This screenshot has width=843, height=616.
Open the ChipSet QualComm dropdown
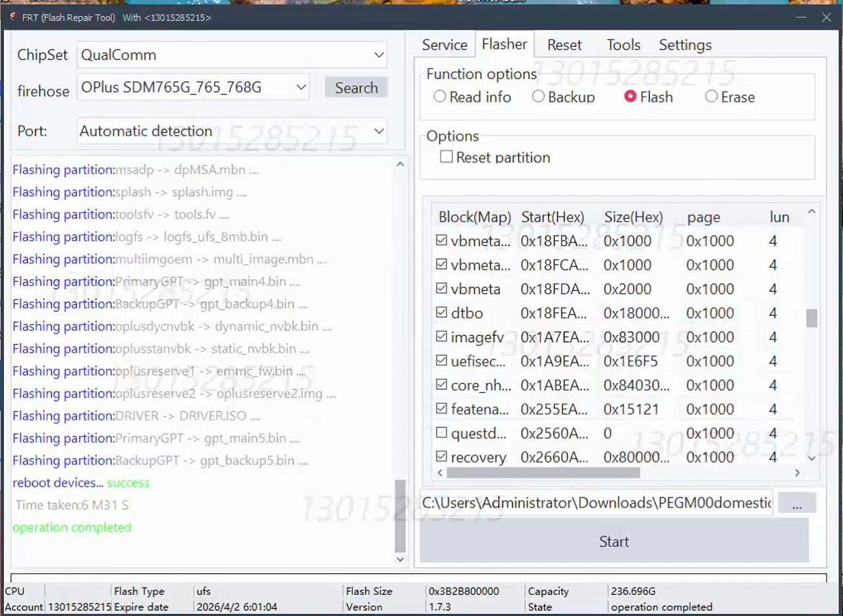point(232,55)
